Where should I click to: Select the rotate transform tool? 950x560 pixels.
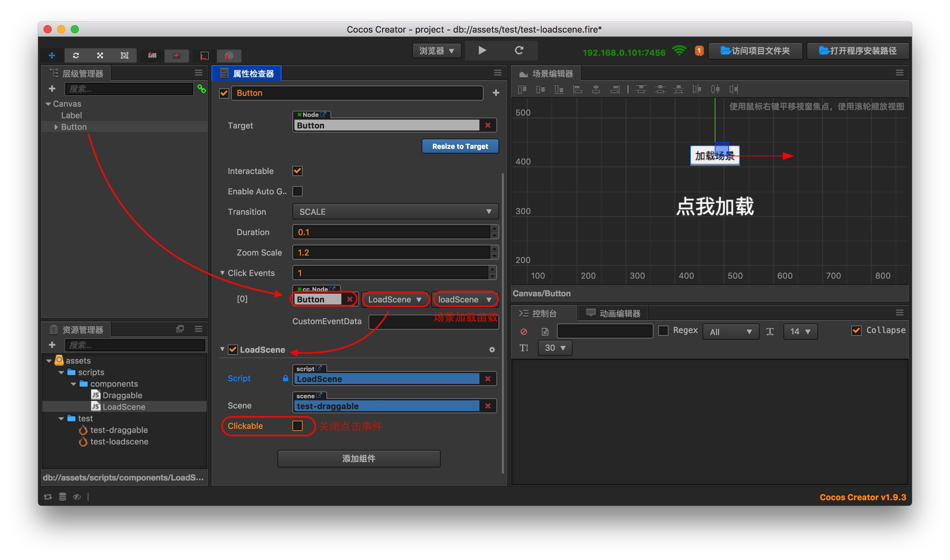click(76, 55)
